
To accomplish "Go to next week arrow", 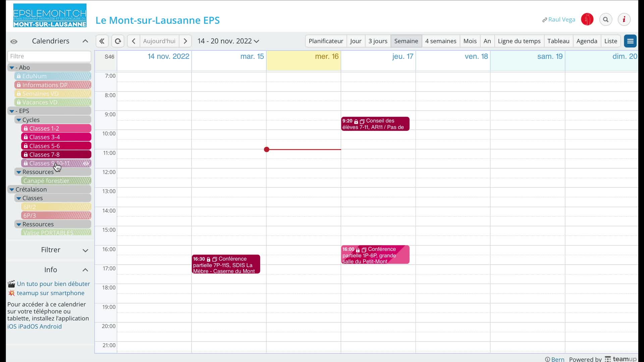I will tap(185, 41).
